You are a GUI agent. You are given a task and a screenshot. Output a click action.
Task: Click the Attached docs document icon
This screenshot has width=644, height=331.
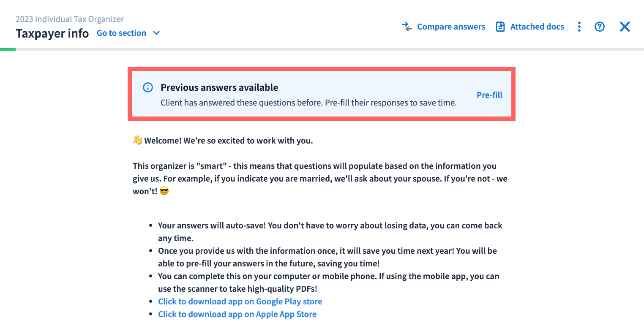pyautogui.click(x=500, y=27)
